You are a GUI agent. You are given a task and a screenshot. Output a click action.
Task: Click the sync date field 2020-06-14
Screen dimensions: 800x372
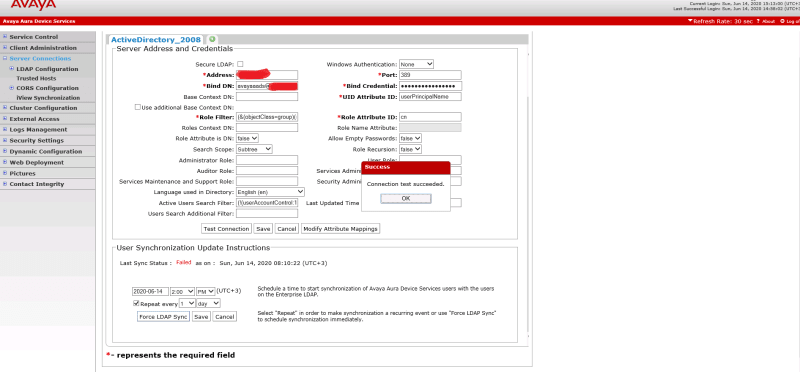click(150, 291)
